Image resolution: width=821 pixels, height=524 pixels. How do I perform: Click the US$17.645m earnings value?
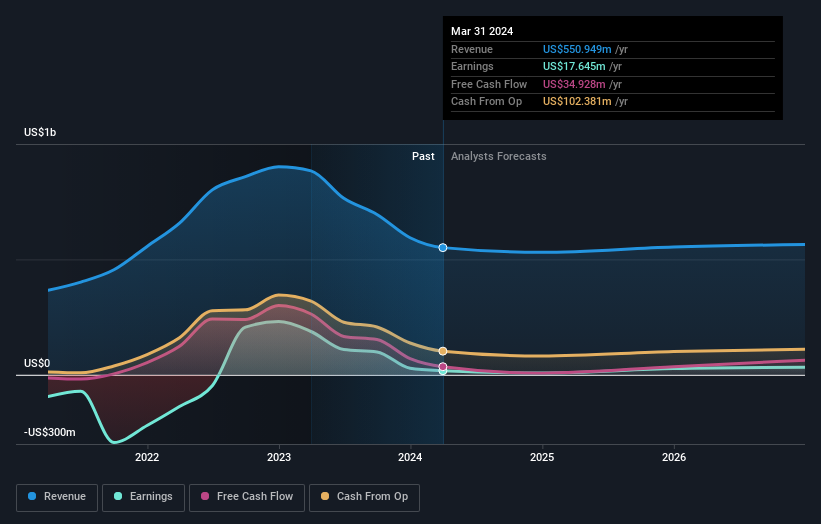pyautogui.click(x=574, y=66)
